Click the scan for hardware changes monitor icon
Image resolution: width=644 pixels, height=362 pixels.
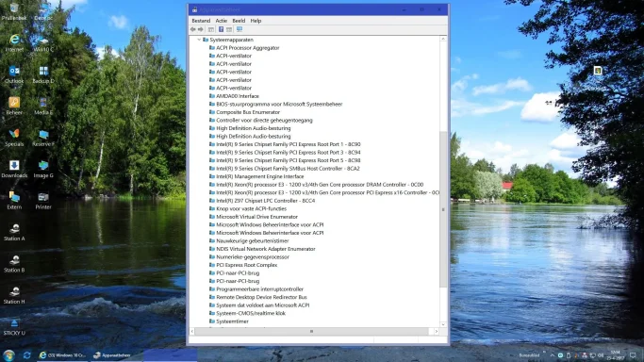pyautogui.click(x=239, y=29)
